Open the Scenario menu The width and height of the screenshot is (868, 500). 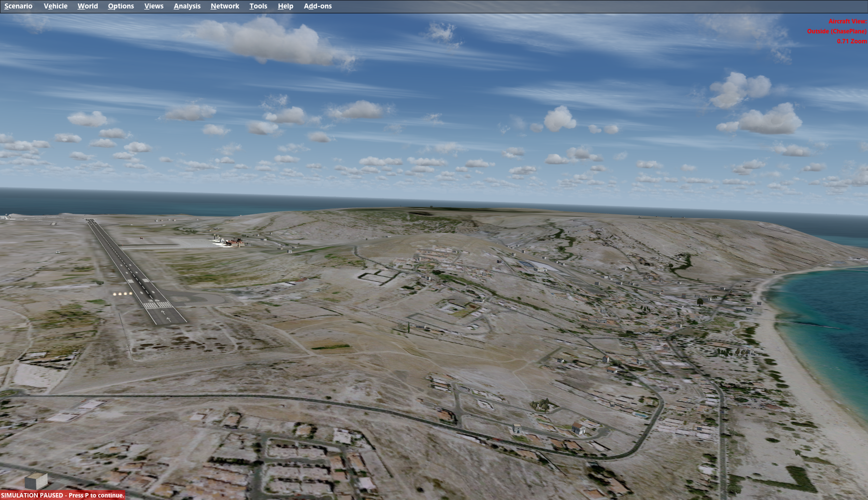click(x=18, y=6)
